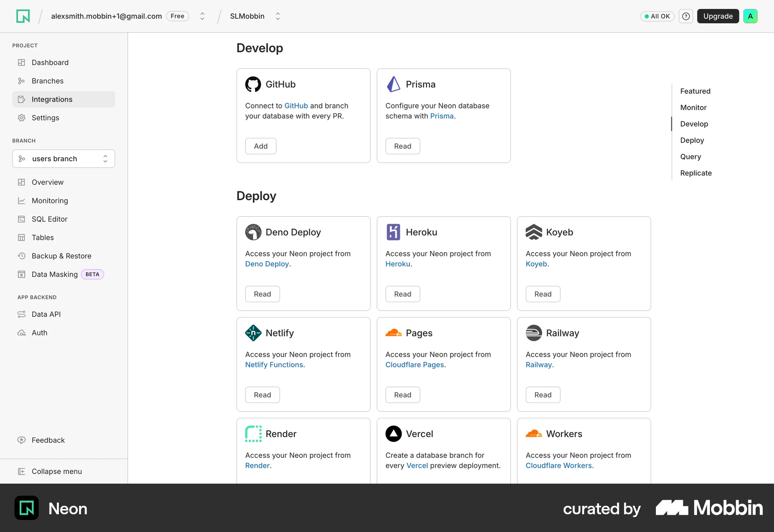
Task: Click the alexsmith.mobbin+1@gmail.com account name
Action: click(x=106, y=16)
